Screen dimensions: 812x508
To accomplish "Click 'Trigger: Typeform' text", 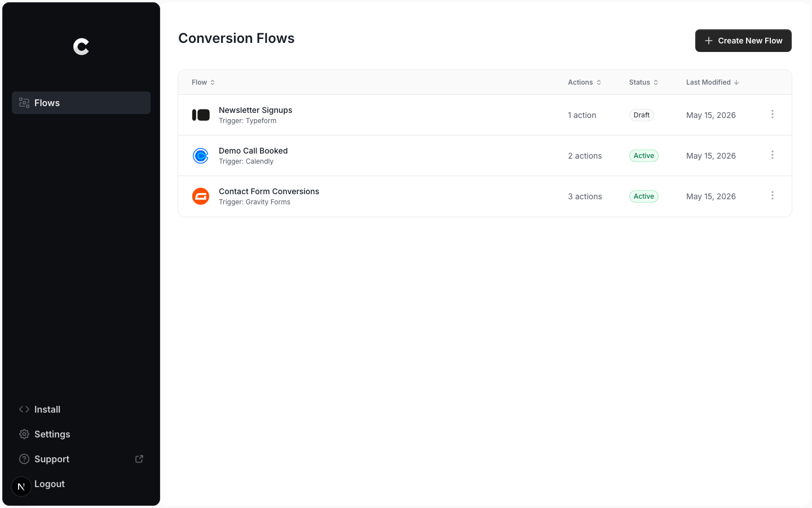I will tap(248, 121).
